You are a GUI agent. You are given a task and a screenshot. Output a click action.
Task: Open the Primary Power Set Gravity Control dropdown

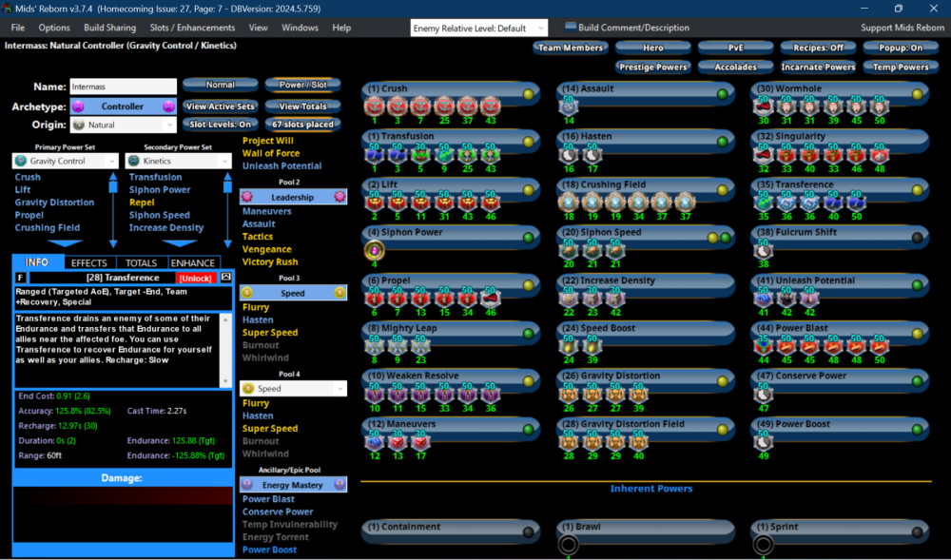(66, 161)
